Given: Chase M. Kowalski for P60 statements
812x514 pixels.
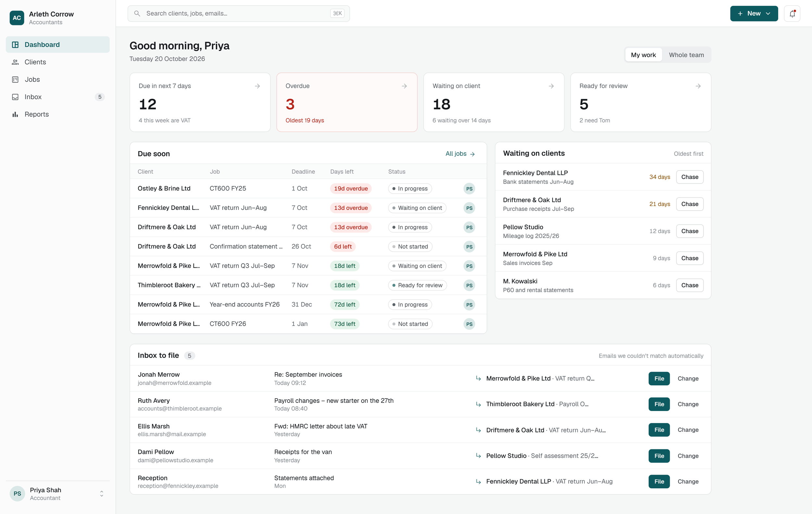Looking at the screenshot, I should (689, 285).
